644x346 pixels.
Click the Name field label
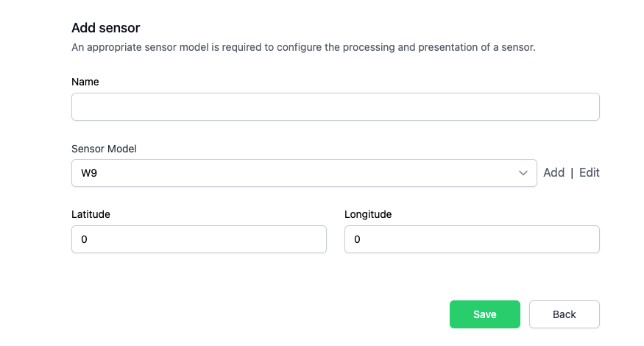pyautogui.click(x=85, y=82)
